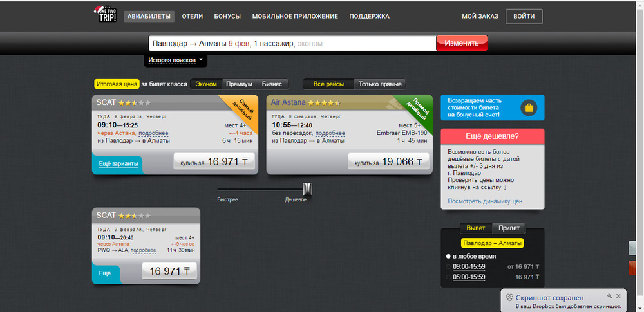Buy SCAT ticket for 16 971 ₸

214,161
